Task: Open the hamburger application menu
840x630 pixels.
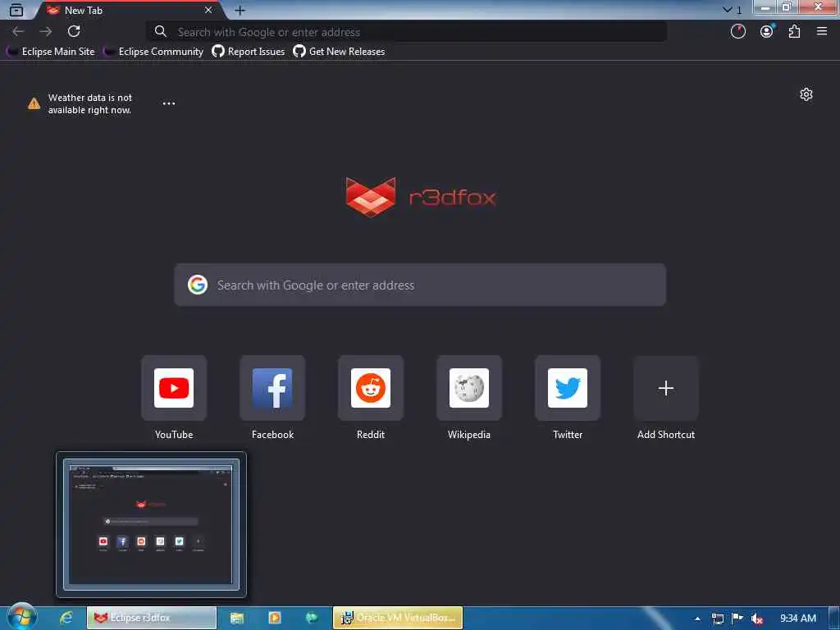Action: click(822, 32)
